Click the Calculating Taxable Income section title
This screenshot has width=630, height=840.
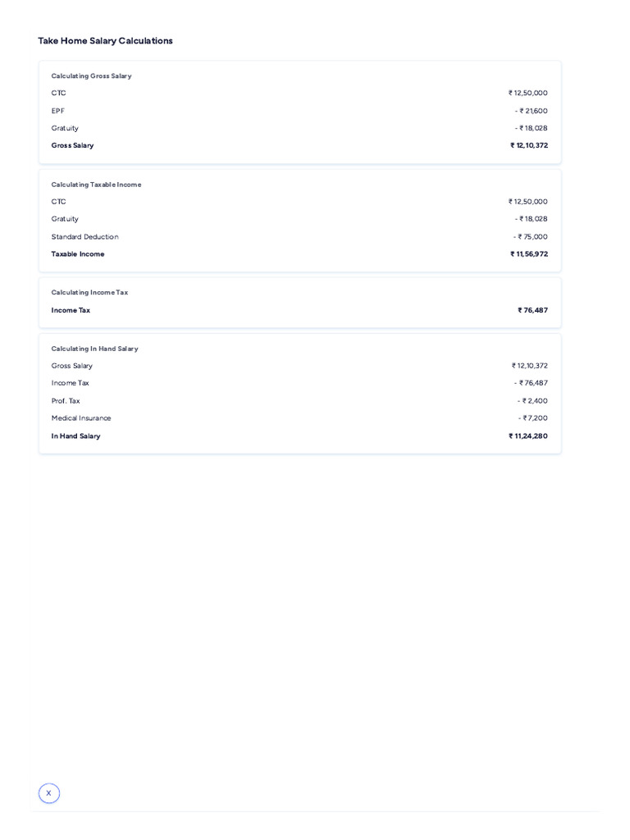coord(96,185)
